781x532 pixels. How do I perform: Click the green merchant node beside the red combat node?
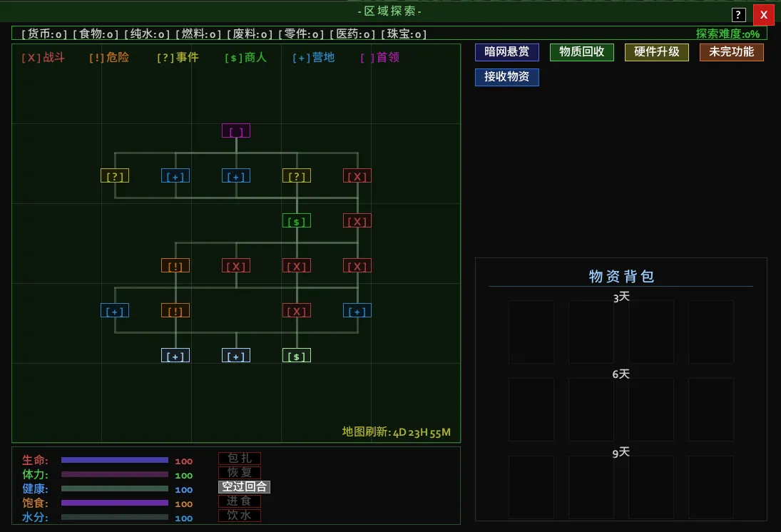296,220
